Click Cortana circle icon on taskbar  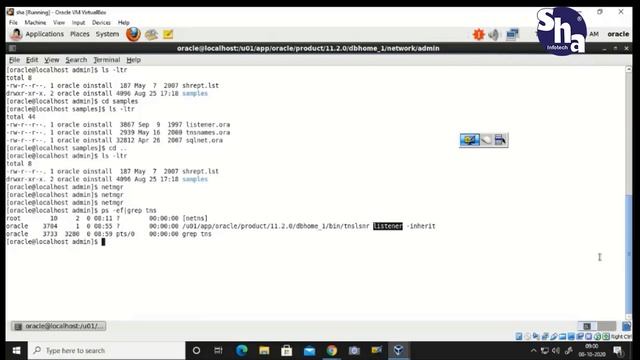pos(196,350)
